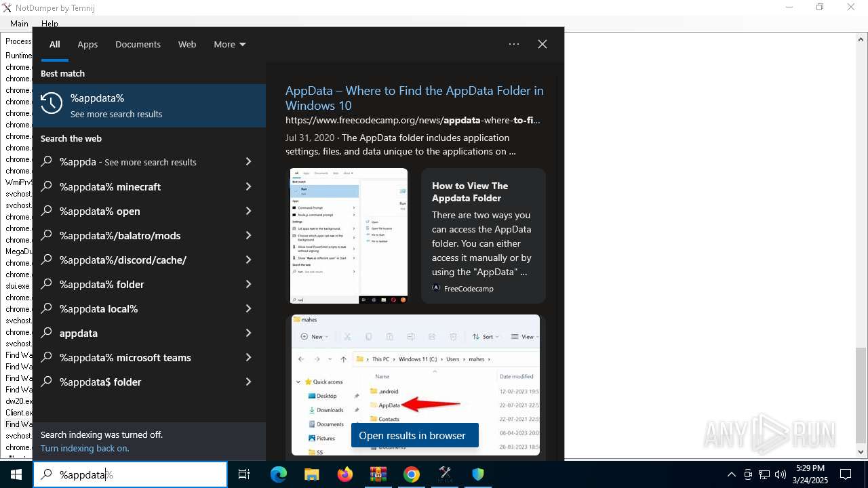Select the WmiPrv process row in NotDumper
The height and width of the screenshot is (488, 868).
(18, 182)
